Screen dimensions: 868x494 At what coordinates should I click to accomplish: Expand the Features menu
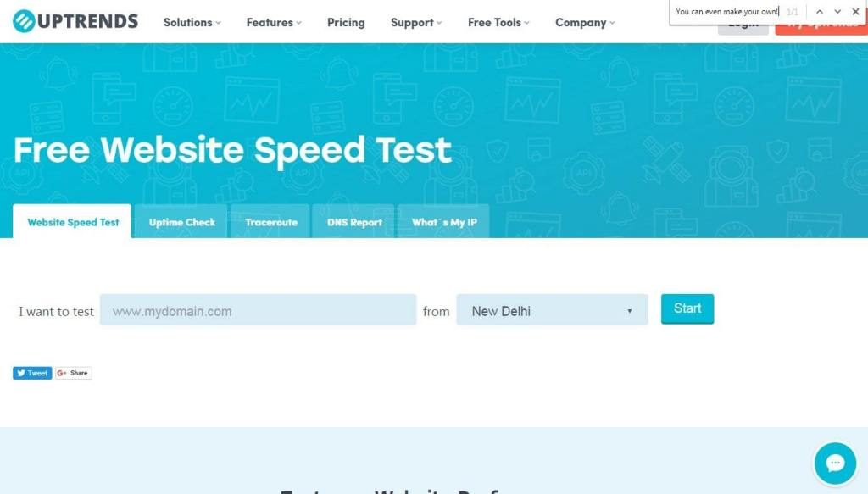click(274, 23)
